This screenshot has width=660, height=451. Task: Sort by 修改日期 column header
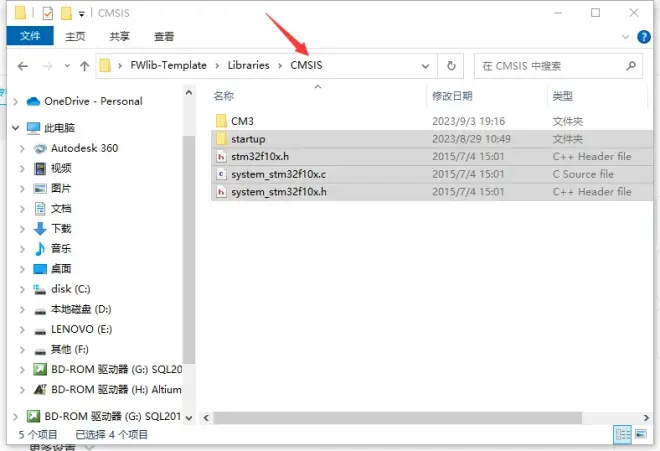[452, 96]
